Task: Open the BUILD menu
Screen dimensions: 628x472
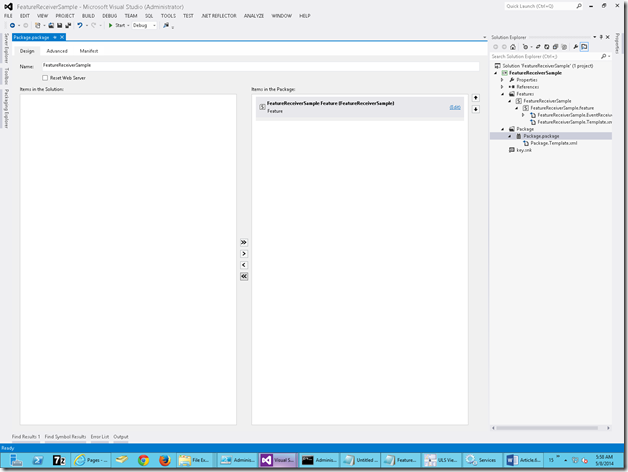Action: [89, 16]
